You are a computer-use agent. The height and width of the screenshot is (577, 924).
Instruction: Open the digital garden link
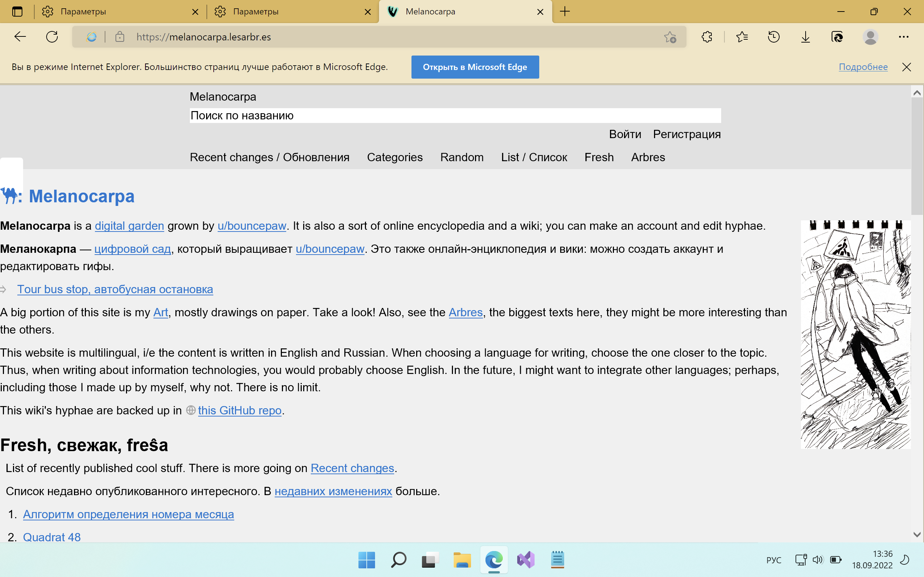click(x=129, y=226)
